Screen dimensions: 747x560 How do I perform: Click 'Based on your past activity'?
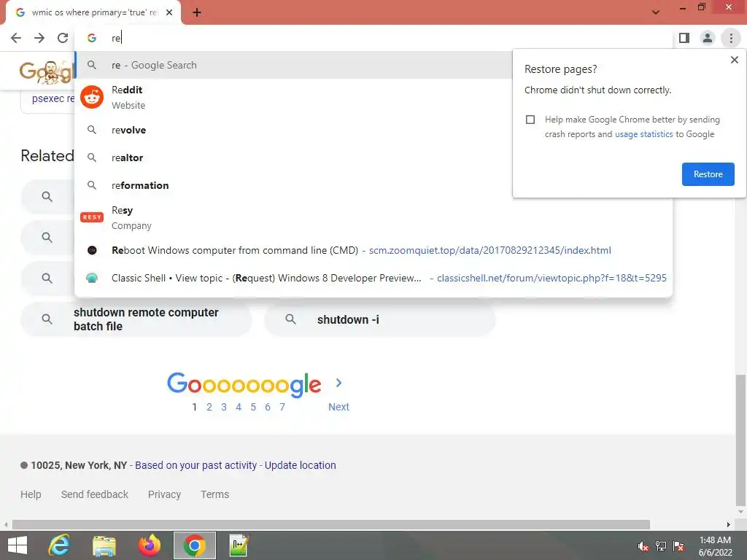click(196, 465)
